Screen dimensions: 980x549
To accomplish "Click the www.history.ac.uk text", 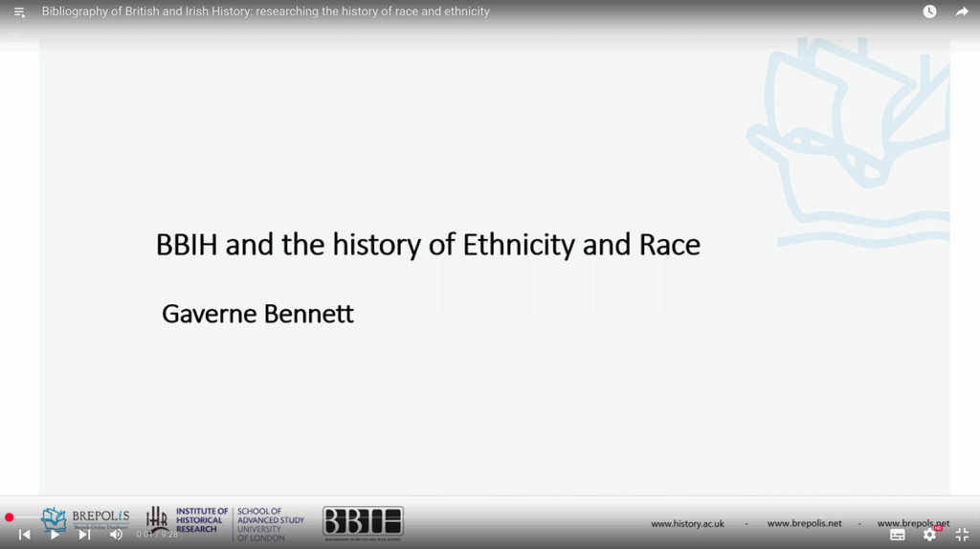I will tap(687, 524).
